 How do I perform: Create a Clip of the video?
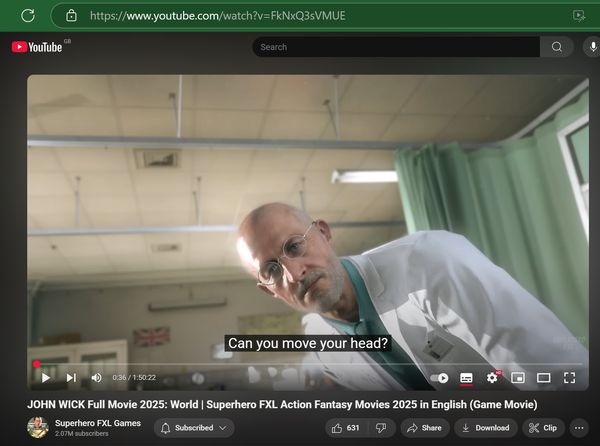coord(543,428)
